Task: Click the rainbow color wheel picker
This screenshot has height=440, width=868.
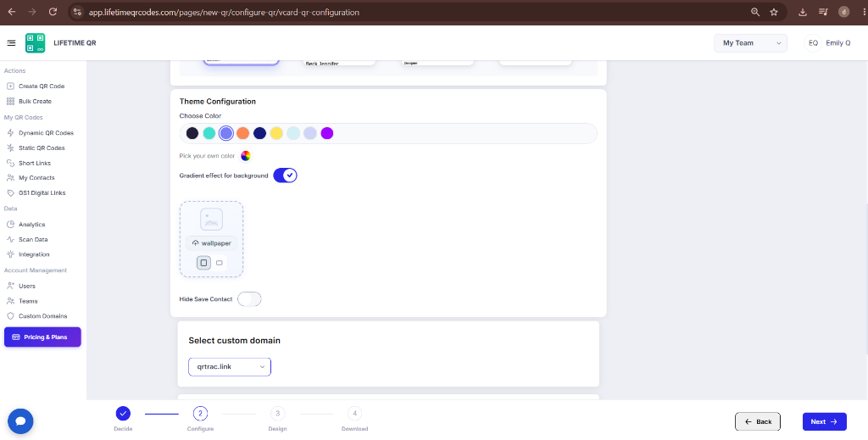Action: point(246,156)
